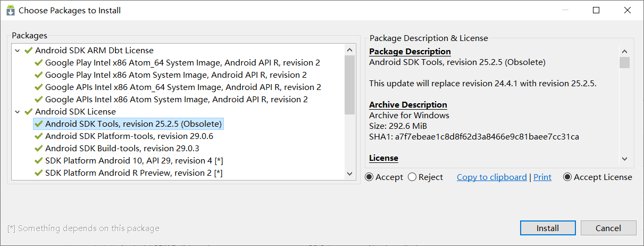The image size is (644, 246).
Task: Select SDK Platform Android R Preview, revision 2
Action: [x=134, y=173]
